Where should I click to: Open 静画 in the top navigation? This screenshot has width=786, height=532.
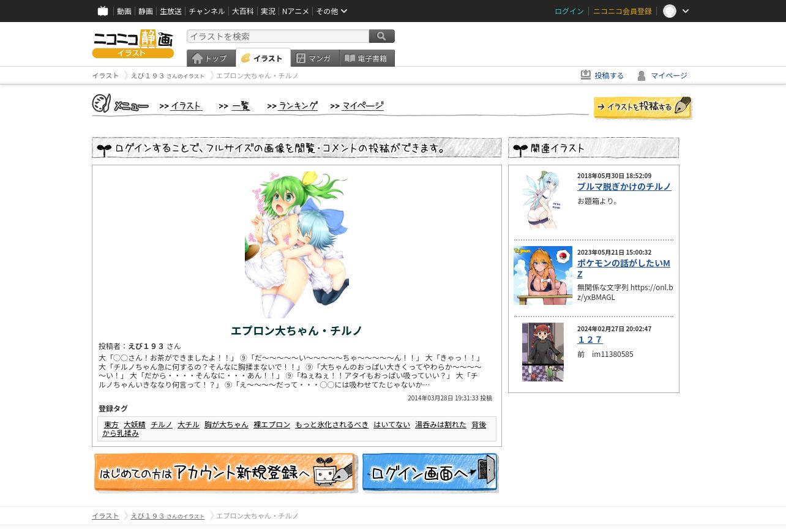tap(146, 11)
